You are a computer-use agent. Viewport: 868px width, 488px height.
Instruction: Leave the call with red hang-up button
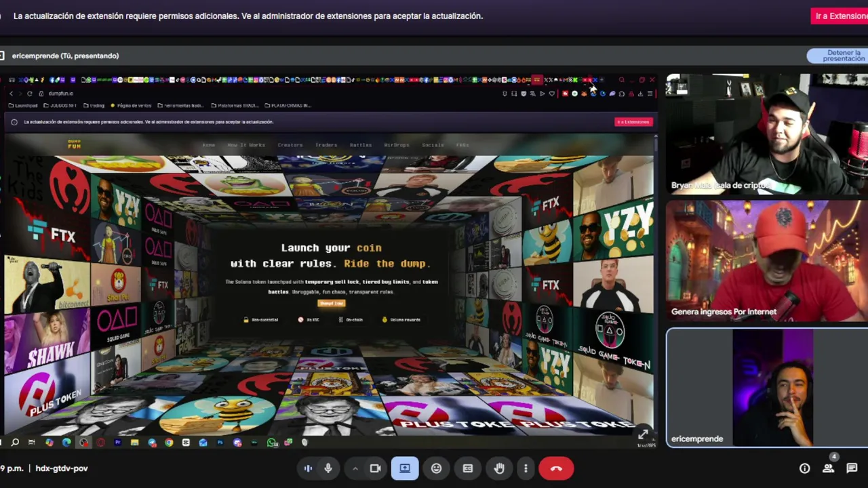(x=556, y=468)
